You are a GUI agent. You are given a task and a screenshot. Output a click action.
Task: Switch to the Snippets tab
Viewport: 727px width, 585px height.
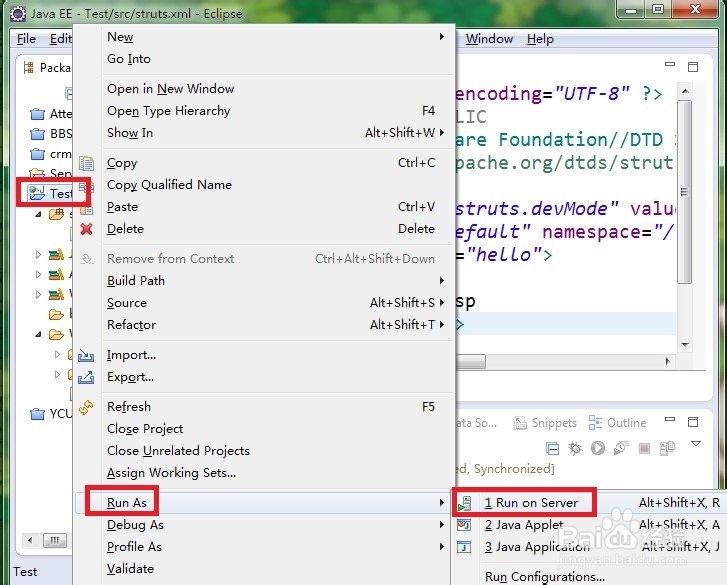pyautogui.click(x=546, y=423)
